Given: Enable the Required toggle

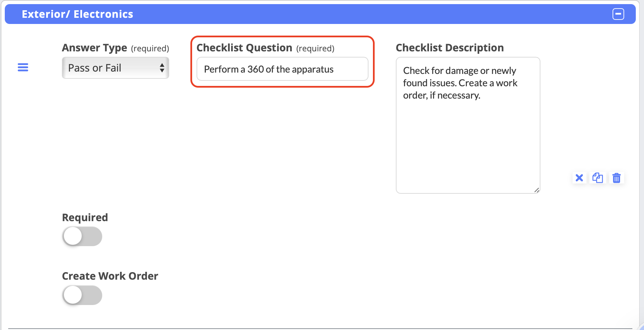Looking at the screenshot, I should (x=82, y=236).
